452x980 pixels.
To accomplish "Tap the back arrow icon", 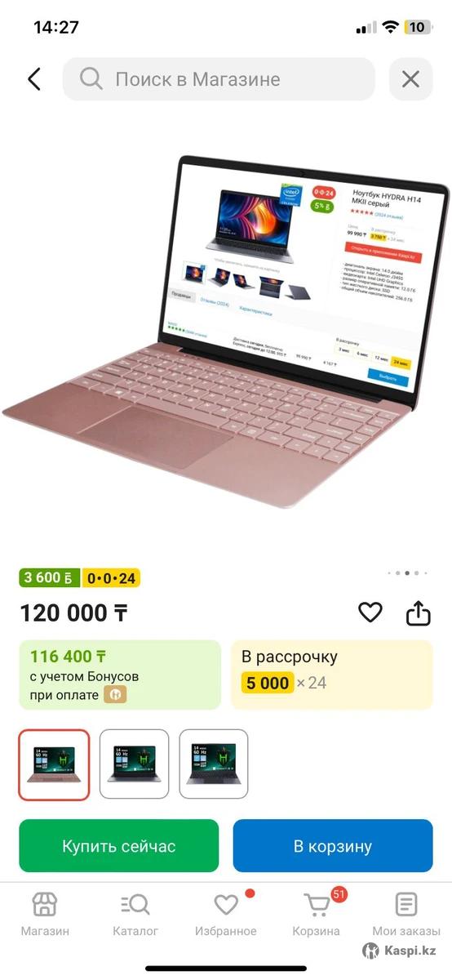I will [x=33, y=79].
